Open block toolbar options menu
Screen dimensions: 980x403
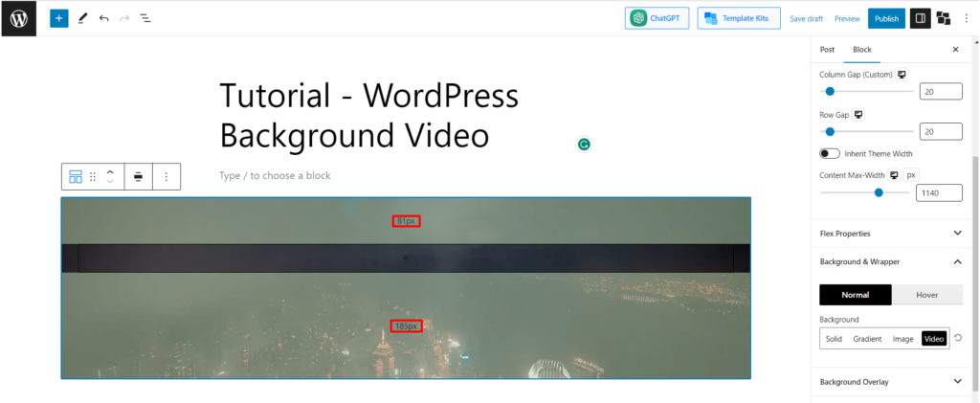(167, 177)
